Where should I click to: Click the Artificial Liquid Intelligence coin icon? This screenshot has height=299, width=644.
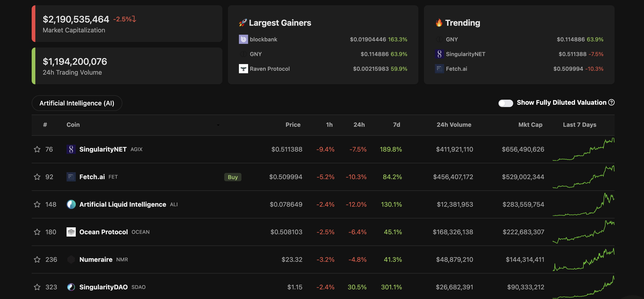click(71, 204)
